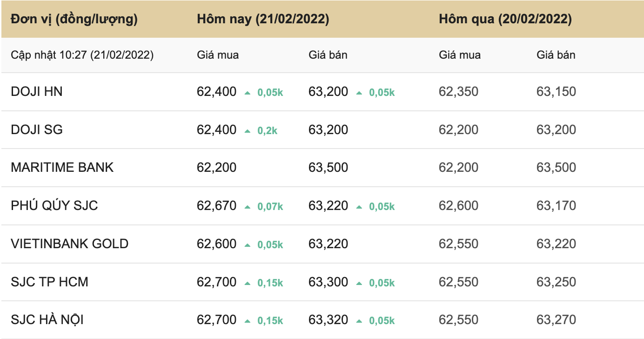This screenshot has height=339, width=644.
Task: Click the up arrow beside SJC HÀ NỘI buy price
Action: coord(248,321)
